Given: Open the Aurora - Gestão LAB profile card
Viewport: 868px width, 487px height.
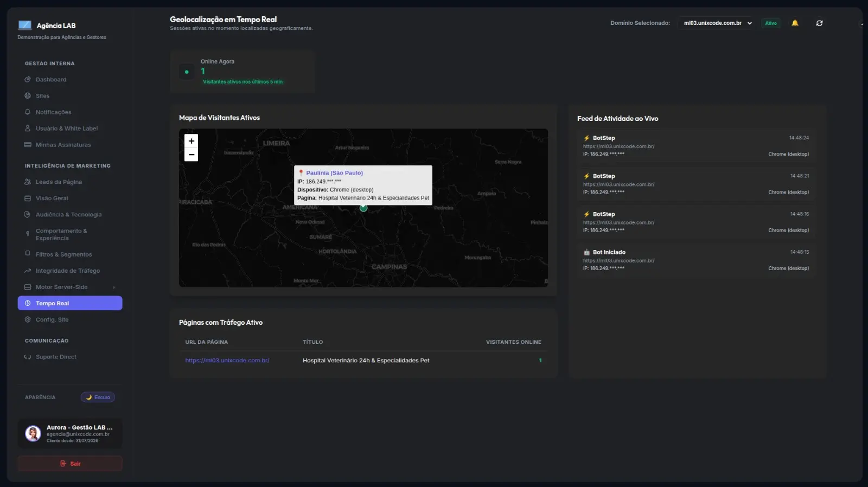Looking at the screenshot, I should (x=70, y=433).
